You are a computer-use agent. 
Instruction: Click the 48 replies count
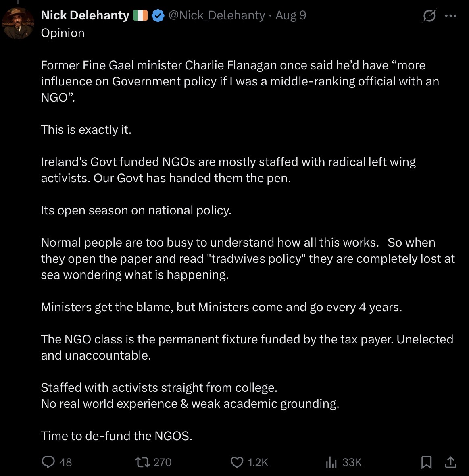point(66,462)
